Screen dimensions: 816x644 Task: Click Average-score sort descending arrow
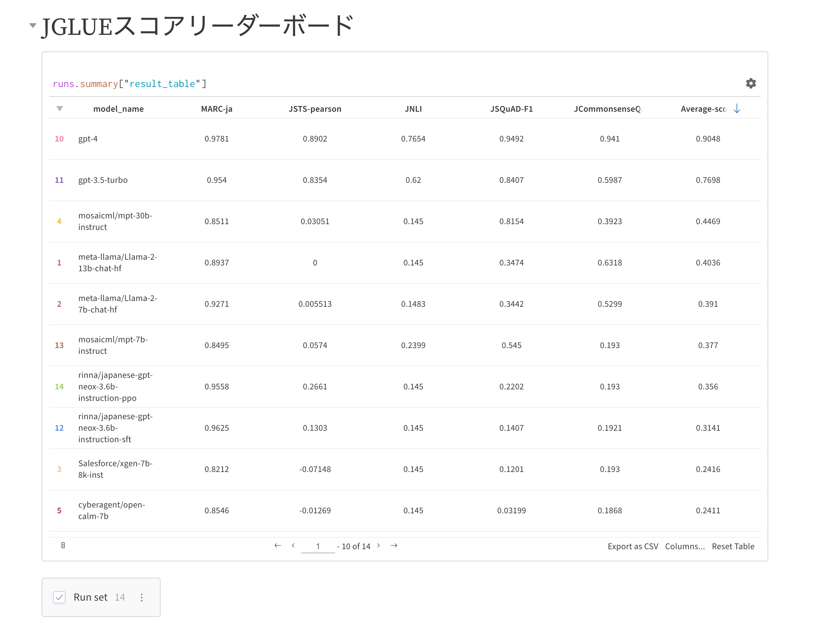pos(736,109)
